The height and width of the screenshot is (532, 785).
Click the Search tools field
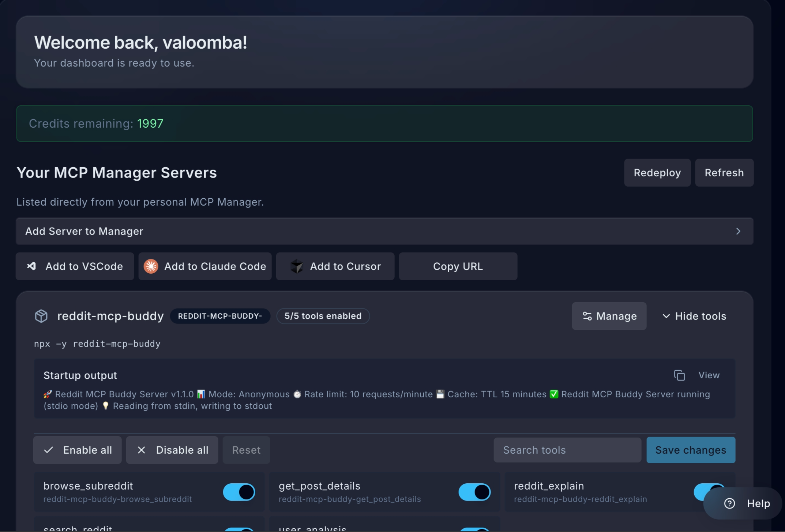(x=567, y=450)
